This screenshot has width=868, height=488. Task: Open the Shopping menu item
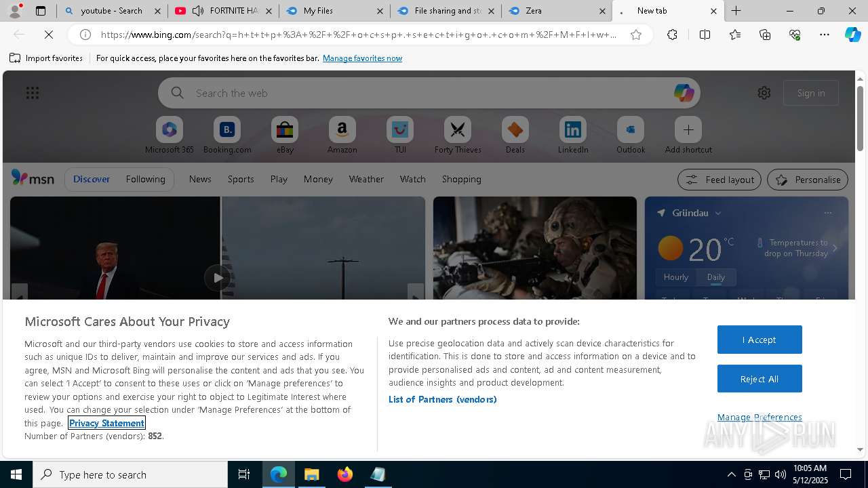pyautogui.click(x=461, y=179)
